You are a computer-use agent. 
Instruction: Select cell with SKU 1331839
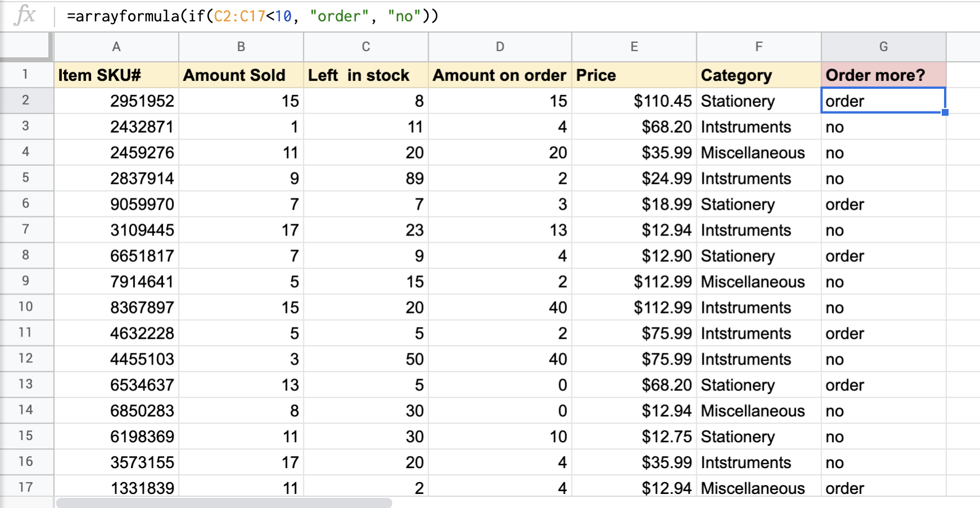coord(116,487)
